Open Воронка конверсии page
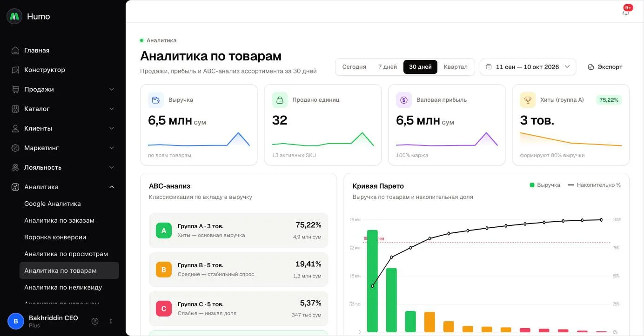Image resolution: width=644 pixels, height=336 pixels. [x=69, y=237]
